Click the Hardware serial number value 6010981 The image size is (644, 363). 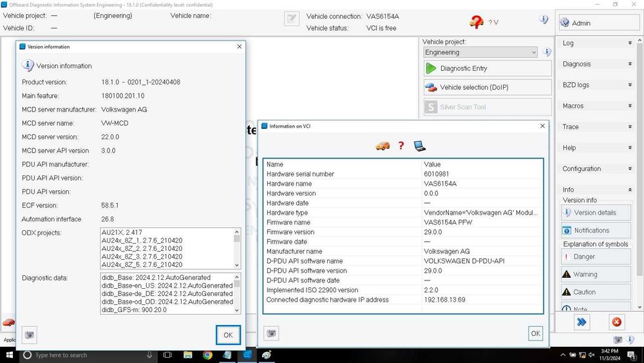click(x=437, y=174)
